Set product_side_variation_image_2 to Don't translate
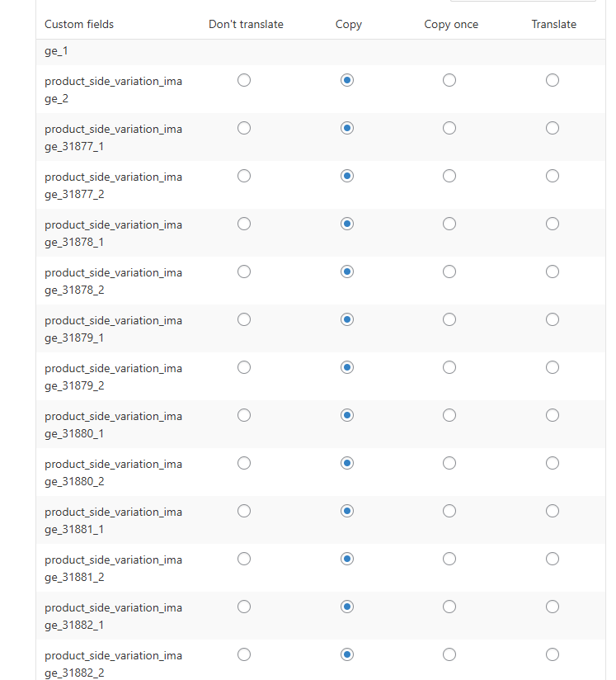The image size is (616, 680). coord(244,80)
